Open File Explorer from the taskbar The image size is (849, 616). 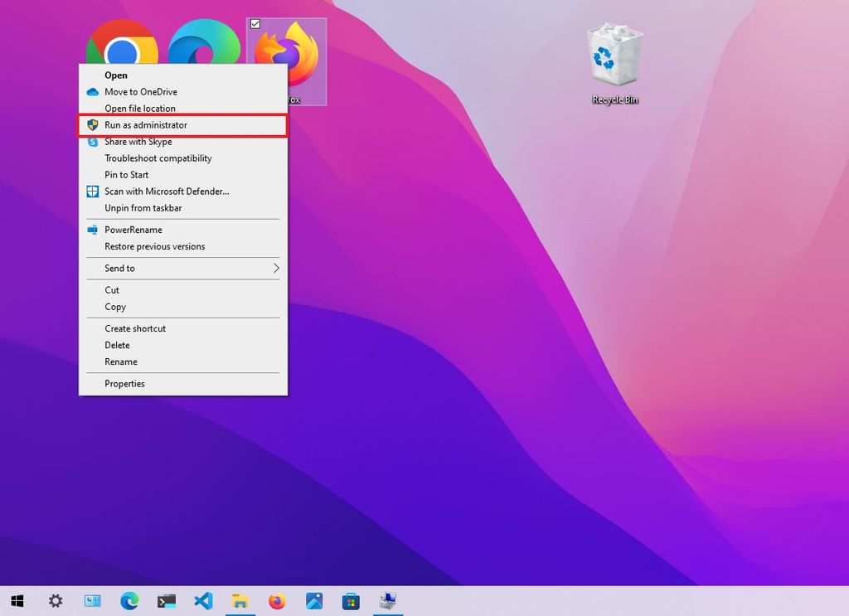pyautogui.click(x=240, y=600)
